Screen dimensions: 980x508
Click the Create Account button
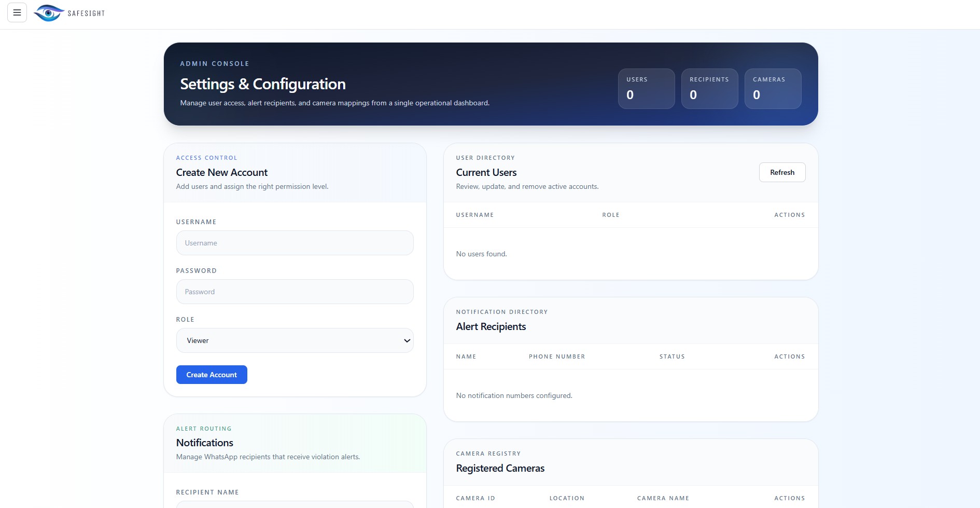[212, 375]
